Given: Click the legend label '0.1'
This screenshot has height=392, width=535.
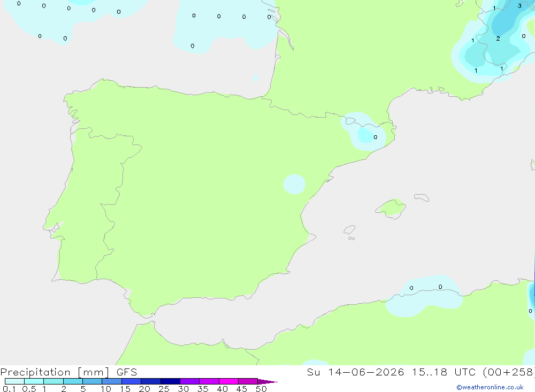Looking at the screenshot, I should (x=9, y=389).
